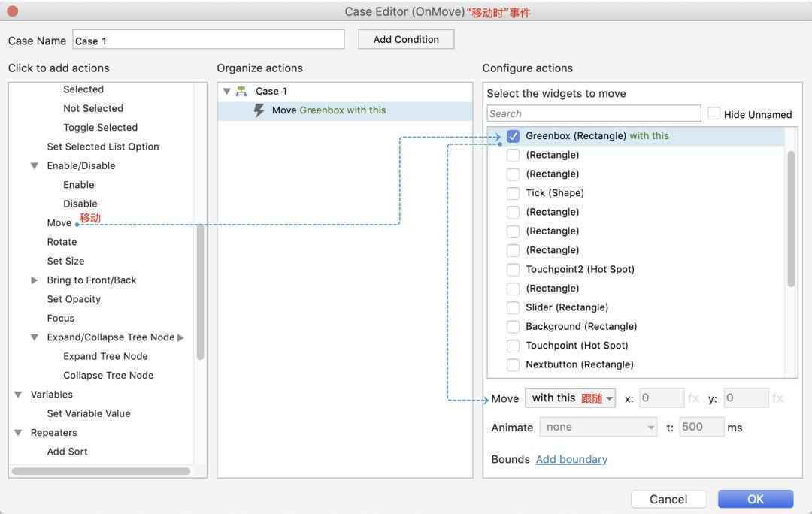Image resolution: width=812 pixels, height=514 pixels.
Task: Select the Set Variable Value action
Action: [89, 413]
